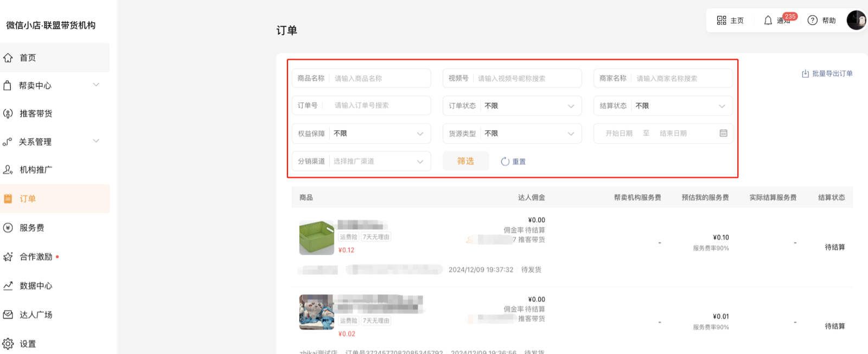This screenshot has width=868, height=354.
Task: Click the calendar icon in date range
Action: [x=723, y=133]
